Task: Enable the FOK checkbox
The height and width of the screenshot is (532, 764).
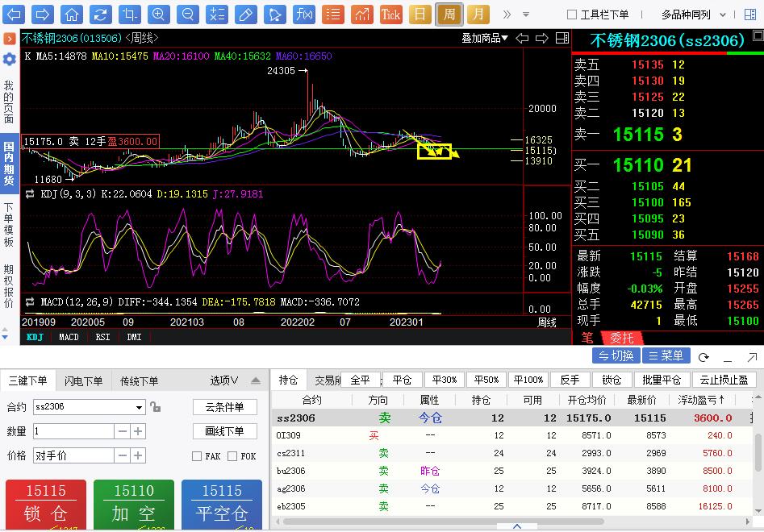Action: (x=232, y=456)
